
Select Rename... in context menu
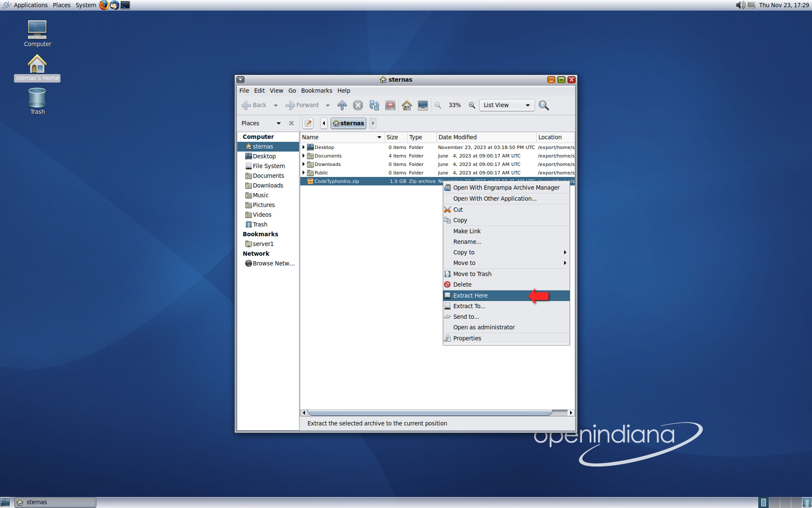pyautogui.click(x=506, y=242)
